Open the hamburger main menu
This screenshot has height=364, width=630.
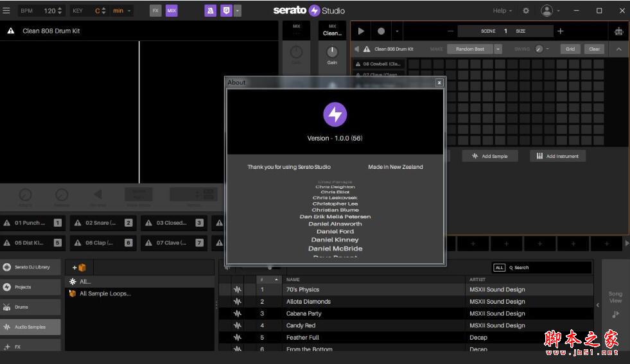click(x=6, y=10)
